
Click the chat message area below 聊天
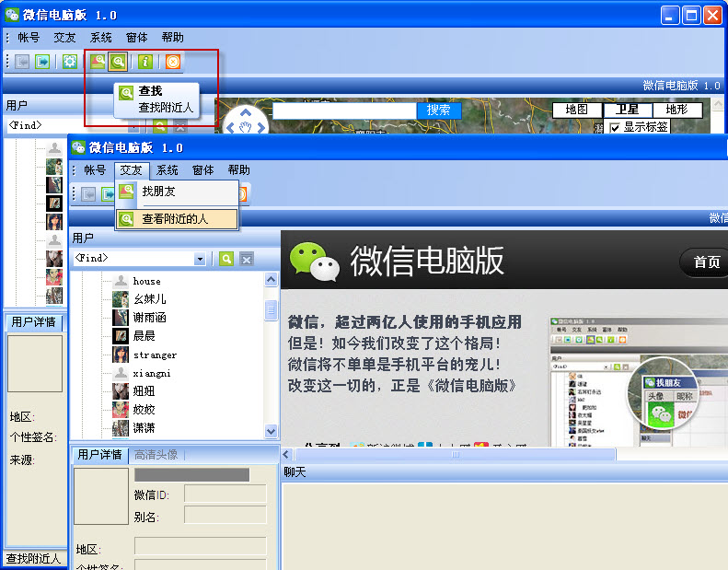(x=504, y=527)
